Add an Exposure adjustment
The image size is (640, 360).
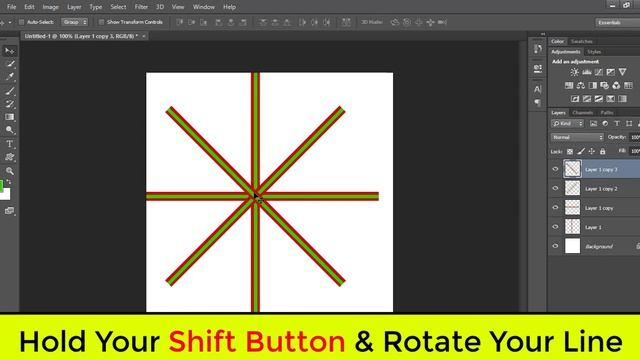[x=610, y=72]
